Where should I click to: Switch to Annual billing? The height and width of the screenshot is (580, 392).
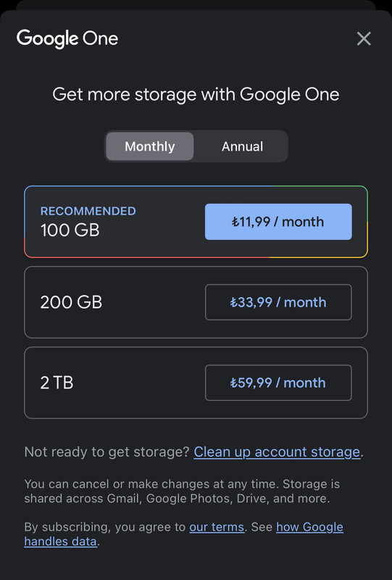[242, 146]
